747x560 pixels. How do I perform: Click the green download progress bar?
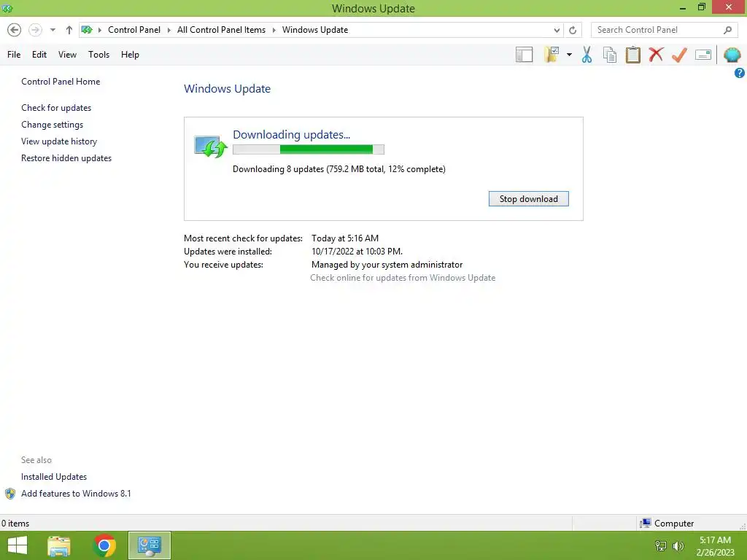(x=309, y=149)
